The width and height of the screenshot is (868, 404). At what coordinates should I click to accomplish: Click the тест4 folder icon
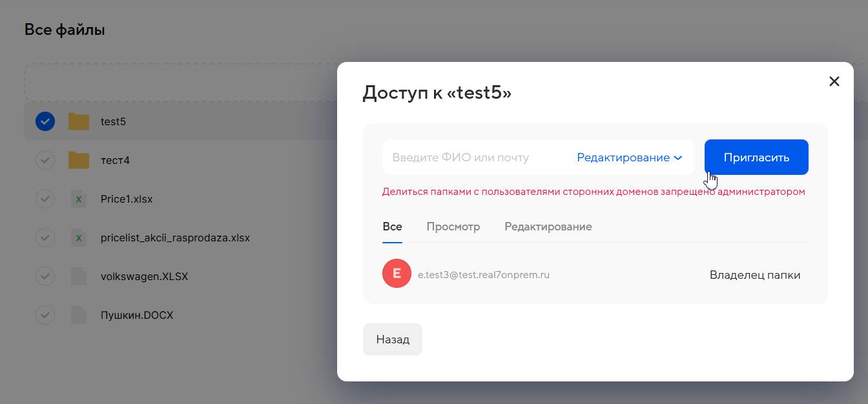click(x=79, y=160)
